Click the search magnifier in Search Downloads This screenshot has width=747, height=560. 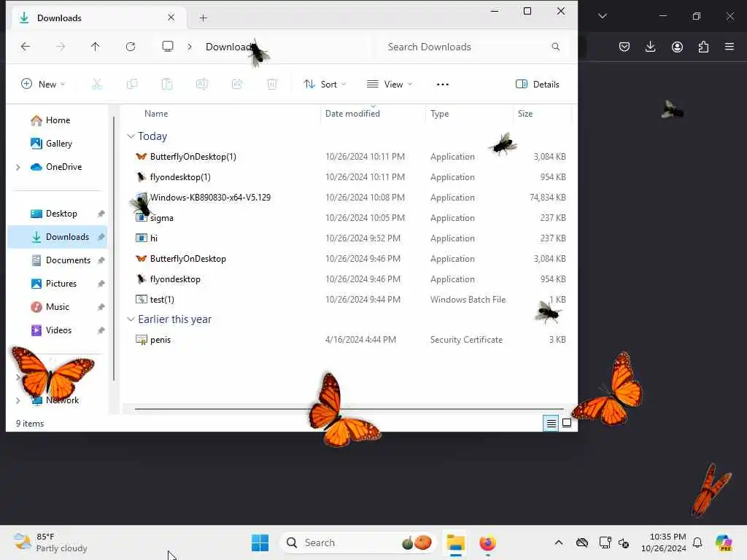pyautogui.click(x=555, y=47)
